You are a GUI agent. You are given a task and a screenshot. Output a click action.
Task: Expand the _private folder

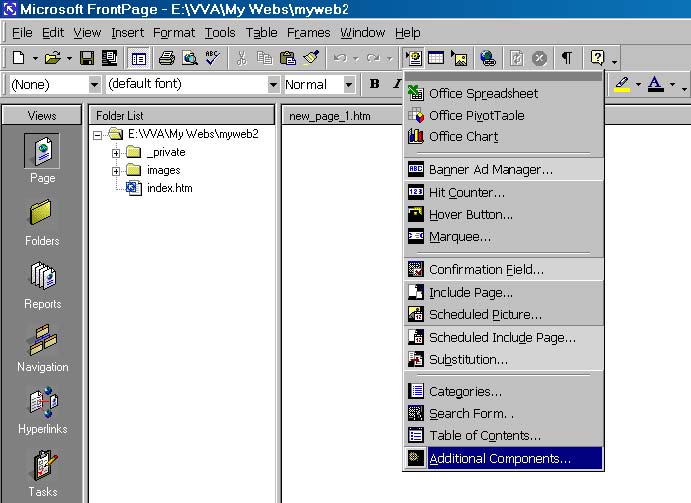(116, 153)
